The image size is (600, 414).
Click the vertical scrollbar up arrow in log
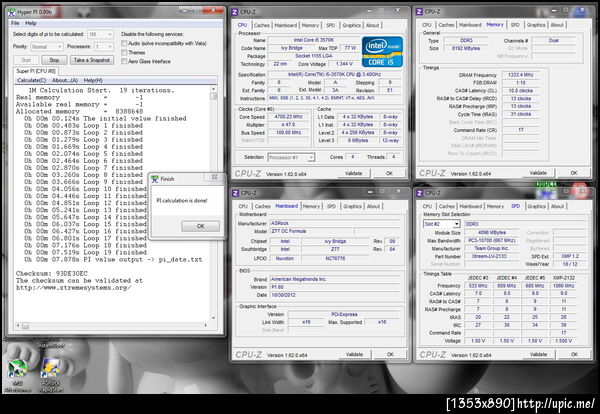click(214, 89)
